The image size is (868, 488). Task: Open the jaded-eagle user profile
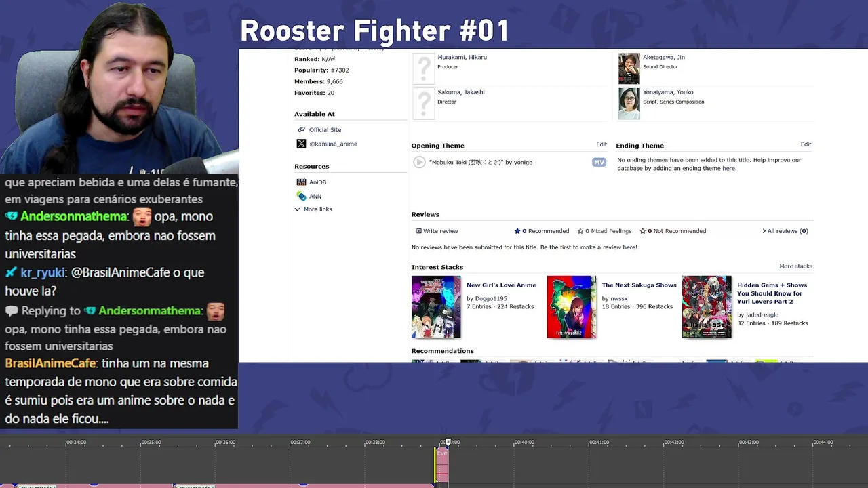pos(762,315)
